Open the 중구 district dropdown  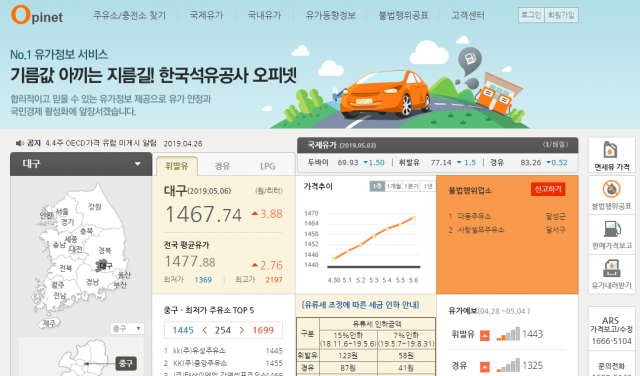pyautogui.click(x=127, y=329)
